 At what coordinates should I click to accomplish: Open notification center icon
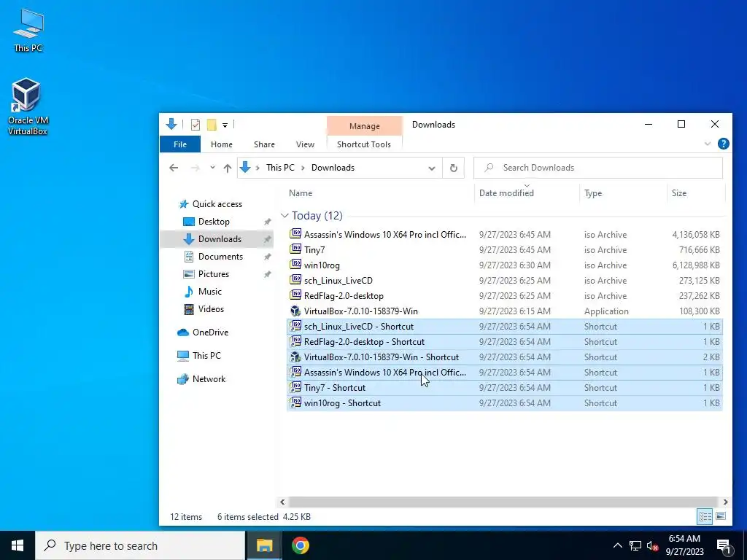724,546
